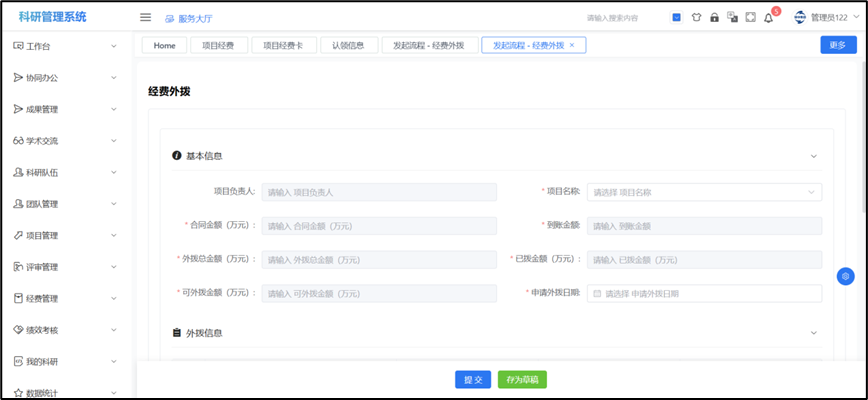Click the hamburger menu collapse icon
Viewport: 868px width, 400px height.
[x=145, y=17]
